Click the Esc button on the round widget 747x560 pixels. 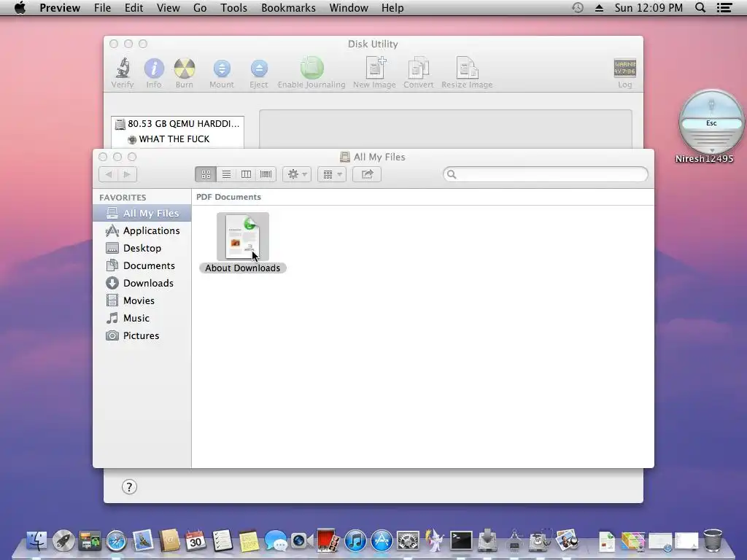[x=711, y=123]
